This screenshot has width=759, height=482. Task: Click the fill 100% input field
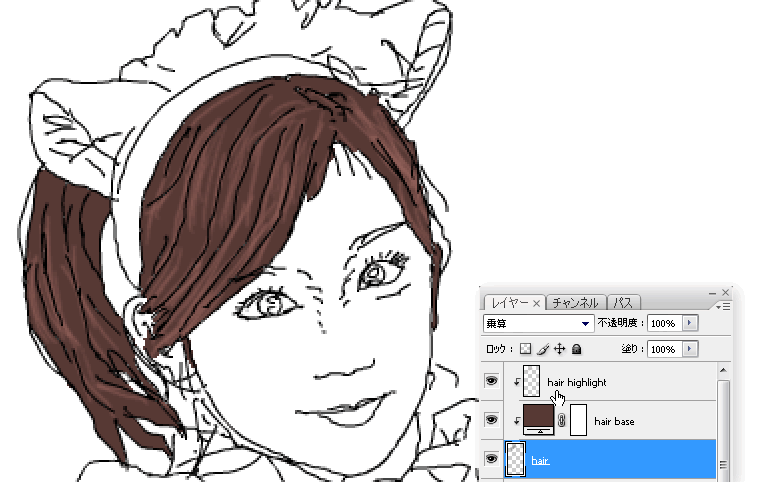pyautogui.click(x=665, y=349)
